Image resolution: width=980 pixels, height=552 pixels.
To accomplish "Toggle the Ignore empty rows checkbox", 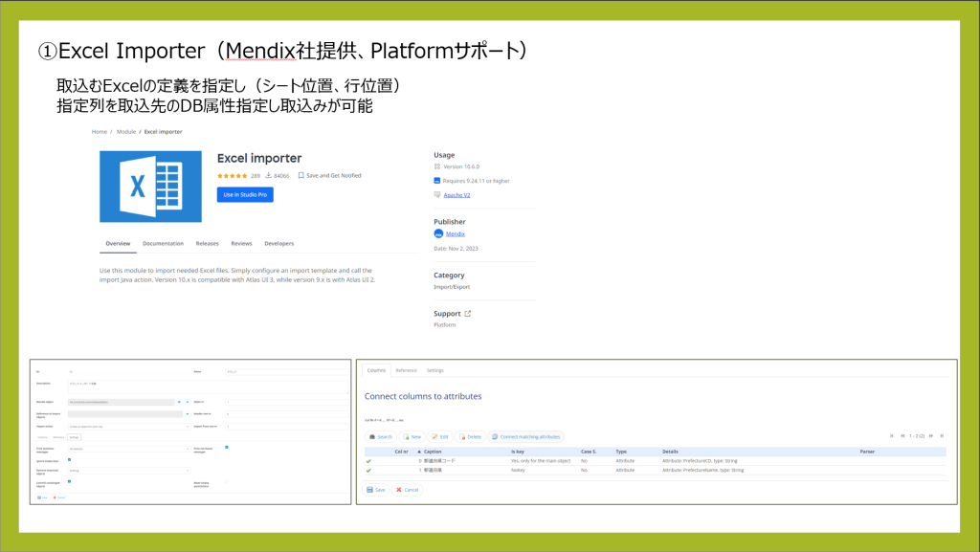I will (70, 459).
